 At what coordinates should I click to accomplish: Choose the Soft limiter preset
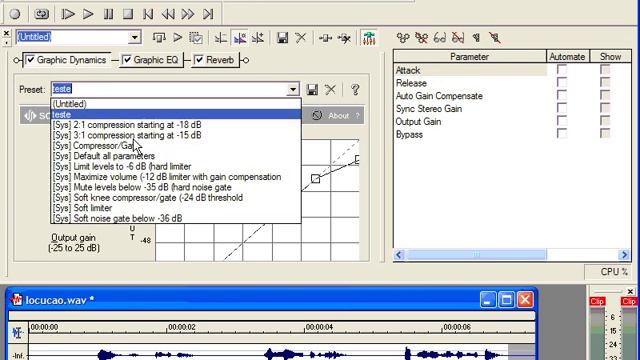pos(176,208)
